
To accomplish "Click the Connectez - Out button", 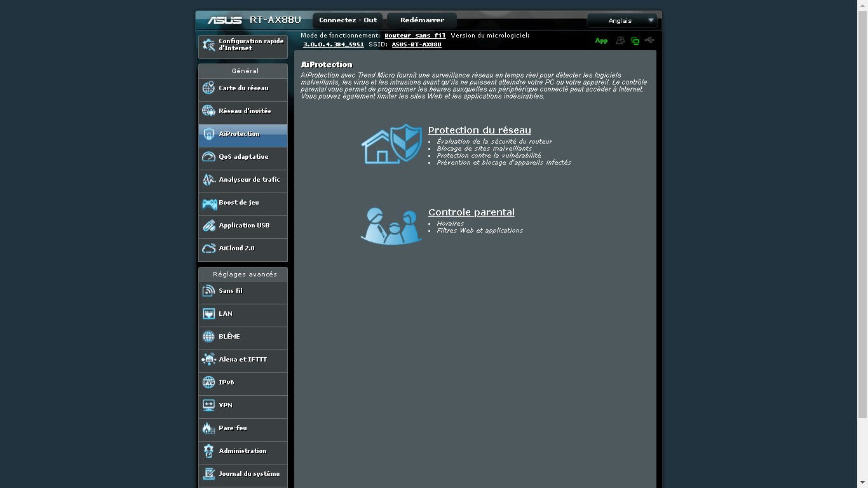I will click(x=348, y=20).
